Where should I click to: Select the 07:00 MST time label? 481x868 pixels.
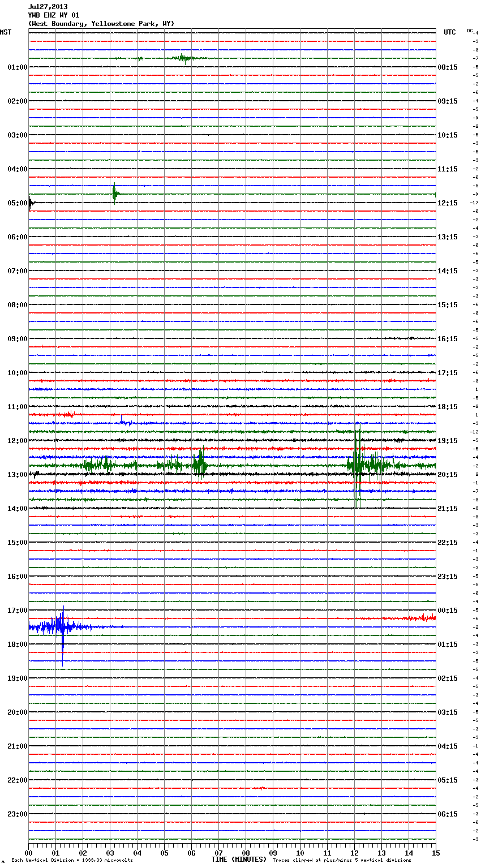(18, 271)
